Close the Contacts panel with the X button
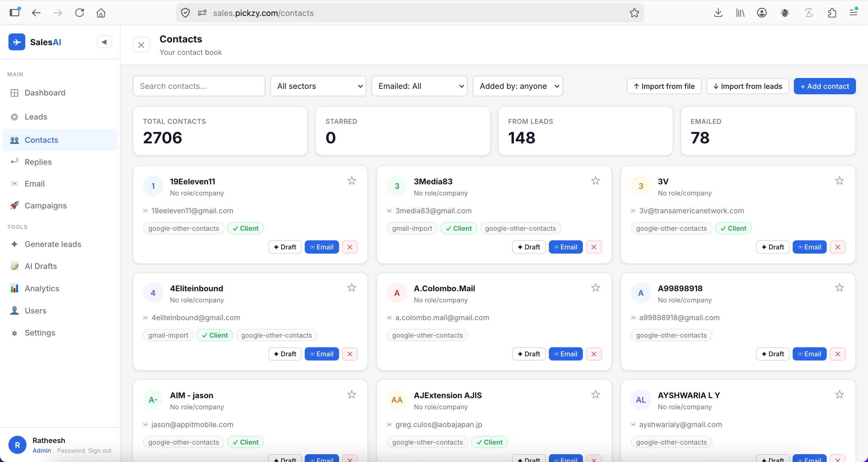 click(141, 45)
